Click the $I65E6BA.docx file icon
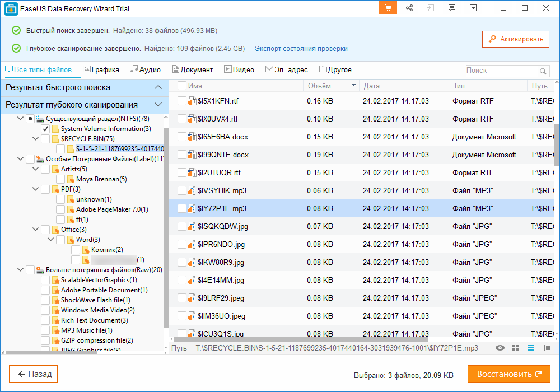 192,137
